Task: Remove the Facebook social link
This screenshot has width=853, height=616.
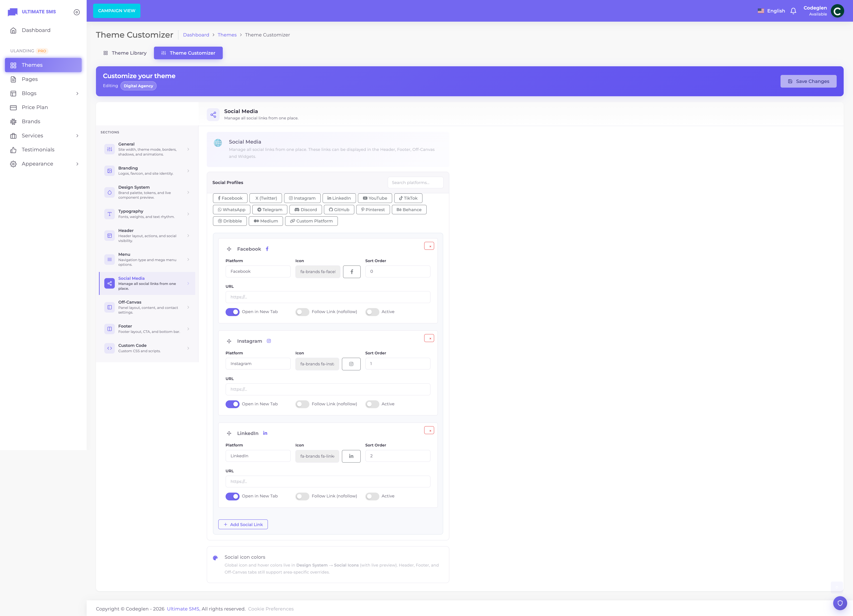Action: point(429,246)
